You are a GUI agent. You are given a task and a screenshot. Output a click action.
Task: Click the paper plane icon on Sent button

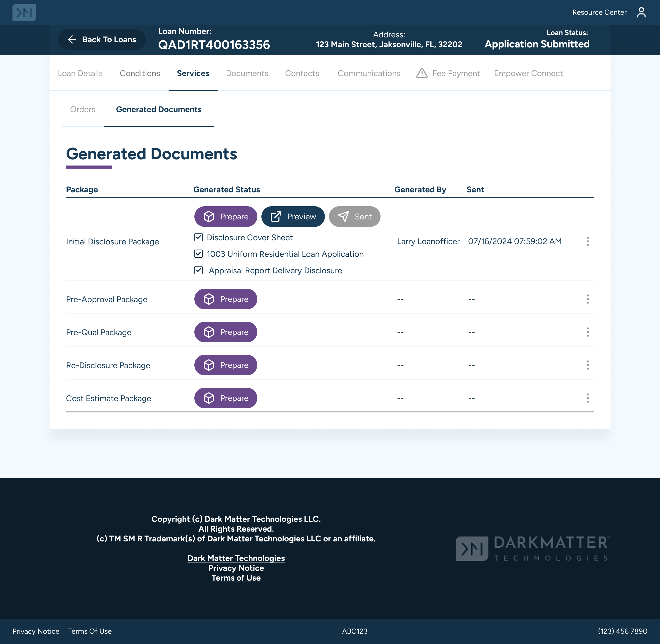[x=343, y=217]
